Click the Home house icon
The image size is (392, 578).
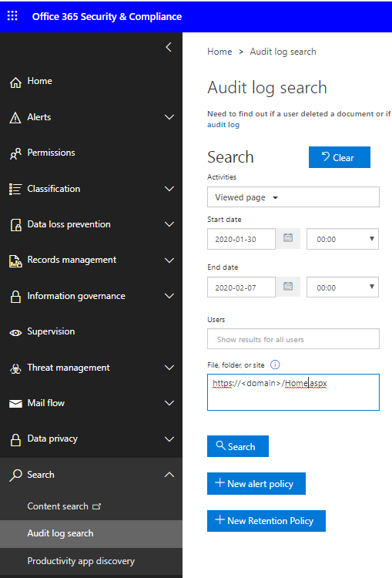15,82
